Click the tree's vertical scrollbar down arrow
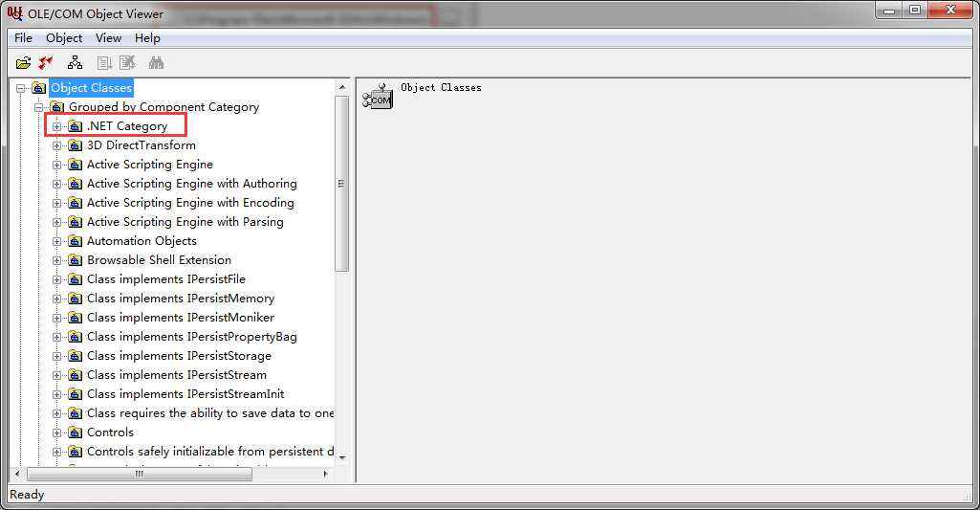 [342, 458]
